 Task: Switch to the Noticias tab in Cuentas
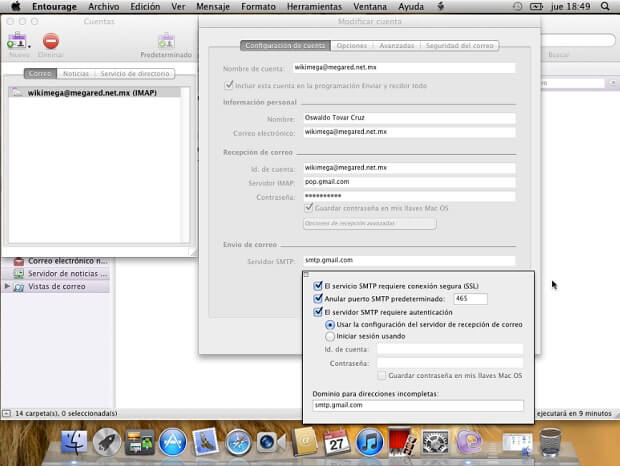pyautogui.click(x=76, y=74)
